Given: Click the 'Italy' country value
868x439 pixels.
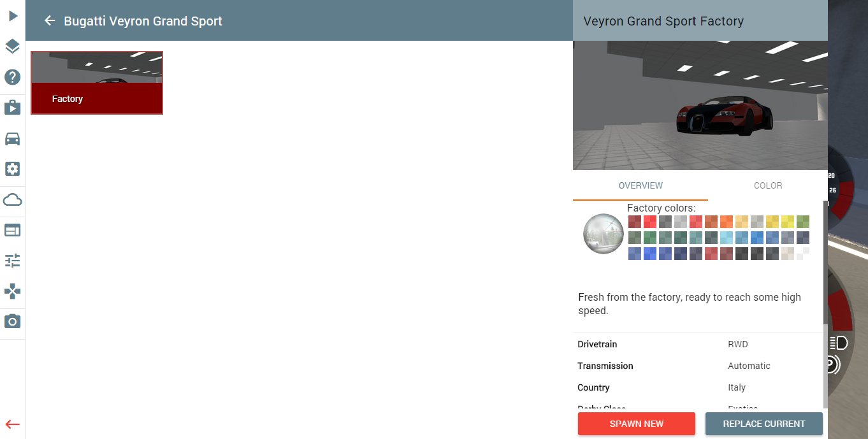Looking at the screenshot, I should (x=737, y=387).
